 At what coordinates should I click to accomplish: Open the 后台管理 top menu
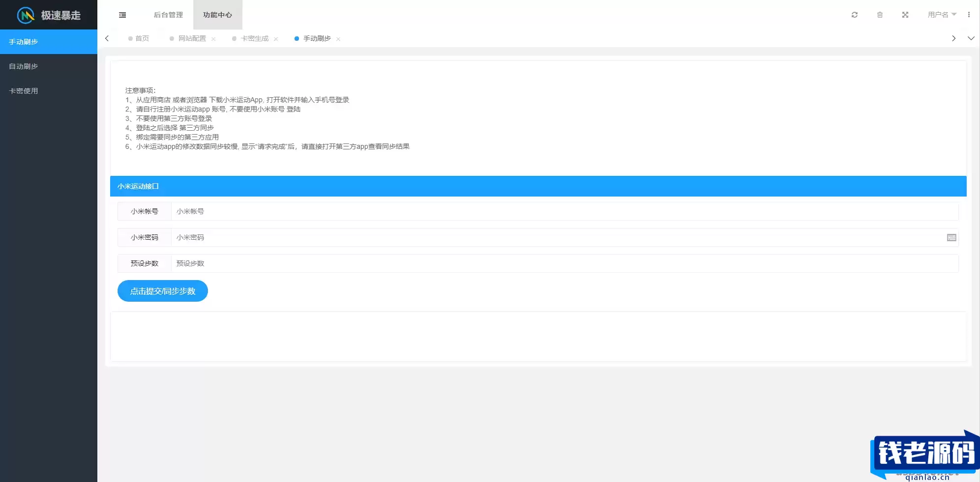point(168,15)
